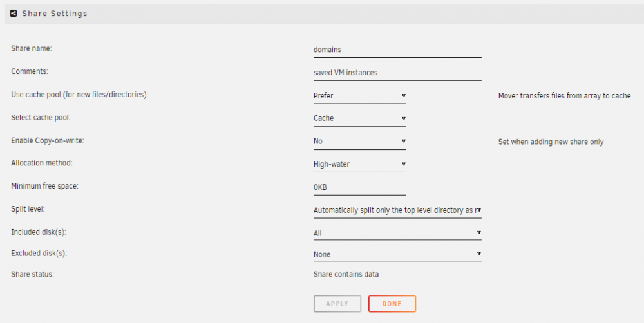Click the 'Included disk(s):' label
644x323 pixels.
pos(39,232)
